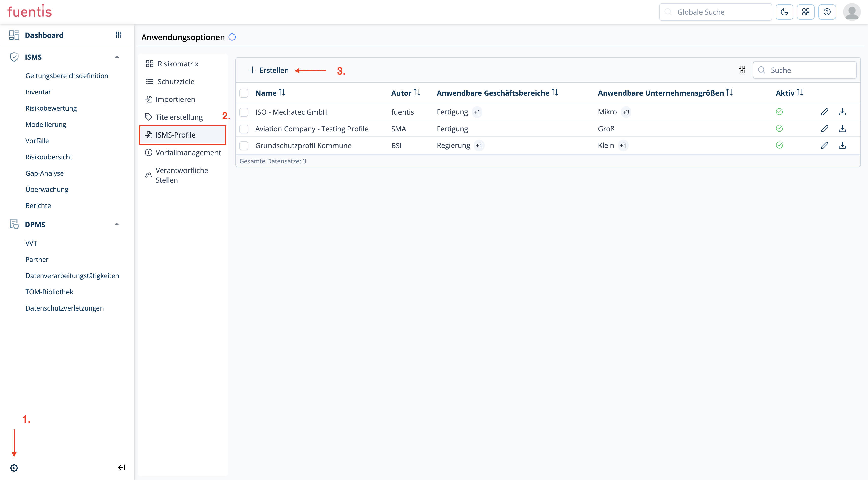Check the ISO - Mechatec GmbH row
The height and width of the screenshot is (480, 868).
pos(244,112)
